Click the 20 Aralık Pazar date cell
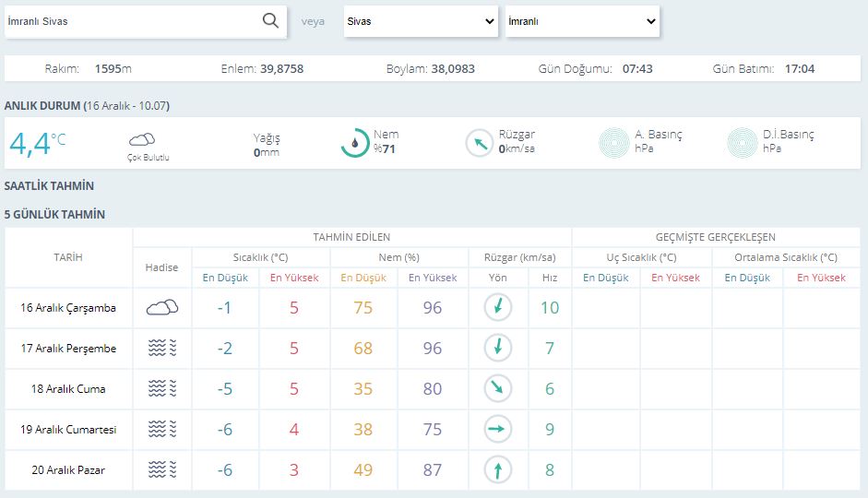Viewport: 868px width, 498px height. [68, 469]
